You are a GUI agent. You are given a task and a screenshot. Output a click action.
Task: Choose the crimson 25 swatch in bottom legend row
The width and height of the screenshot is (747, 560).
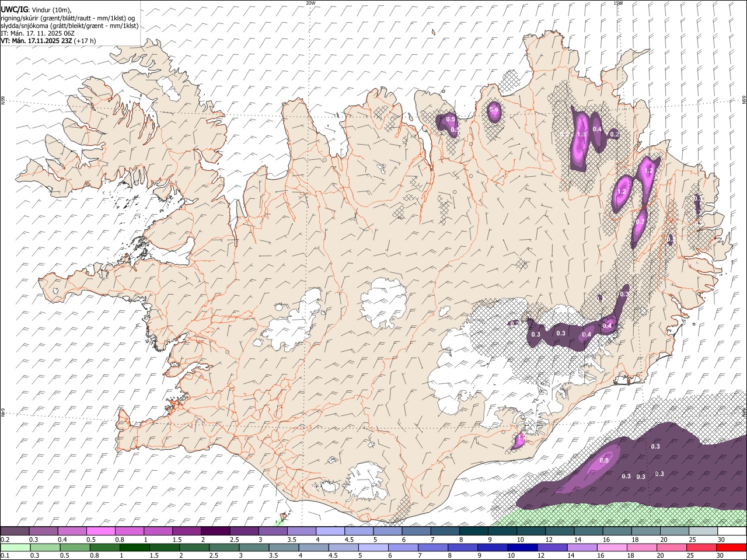pyautogui.click(x=701, y=548)
